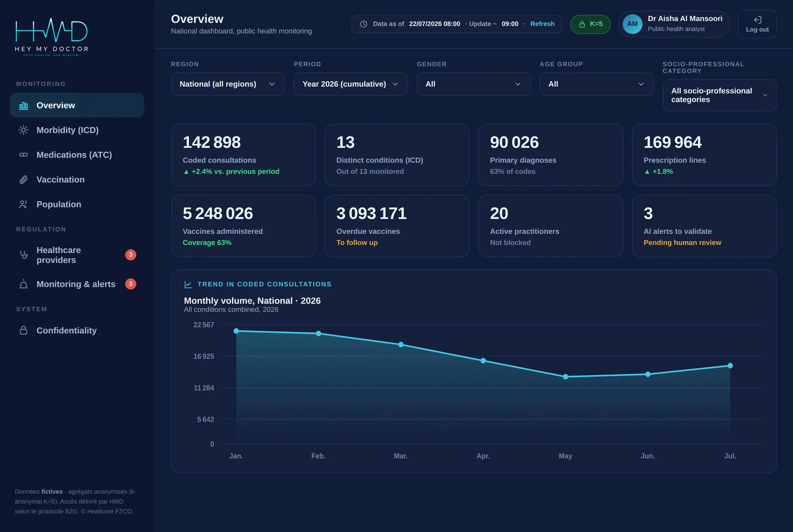The height and width of the screenshot is (532, 793).
Task: Click the red badge on Monitoring & alerts
Action: click(131, 284)
